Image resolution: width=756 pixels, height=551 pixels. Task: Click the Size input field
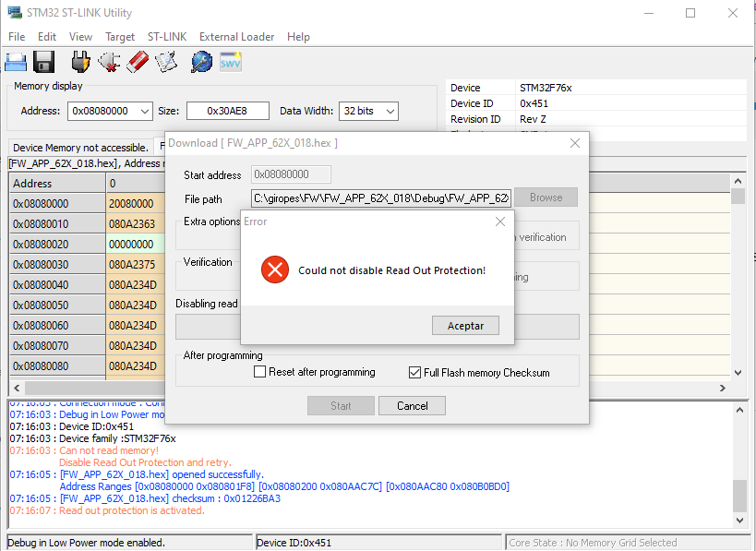pyautogui.click(x=228, y=111)
